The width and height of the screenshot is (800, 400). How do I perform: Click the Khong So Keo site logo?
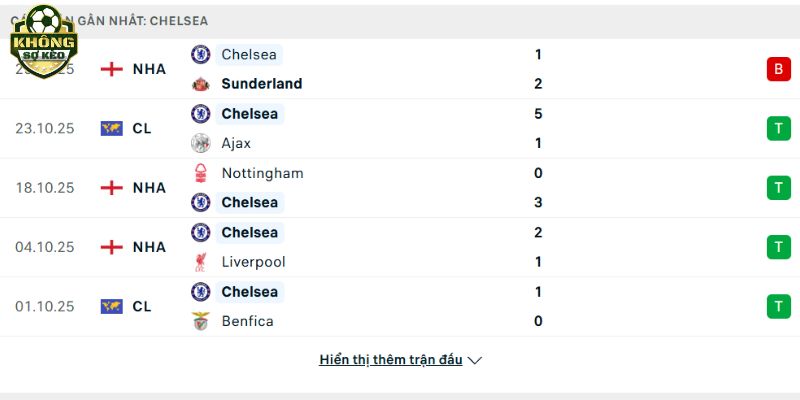pyautogui.click(x=43, y=39)
